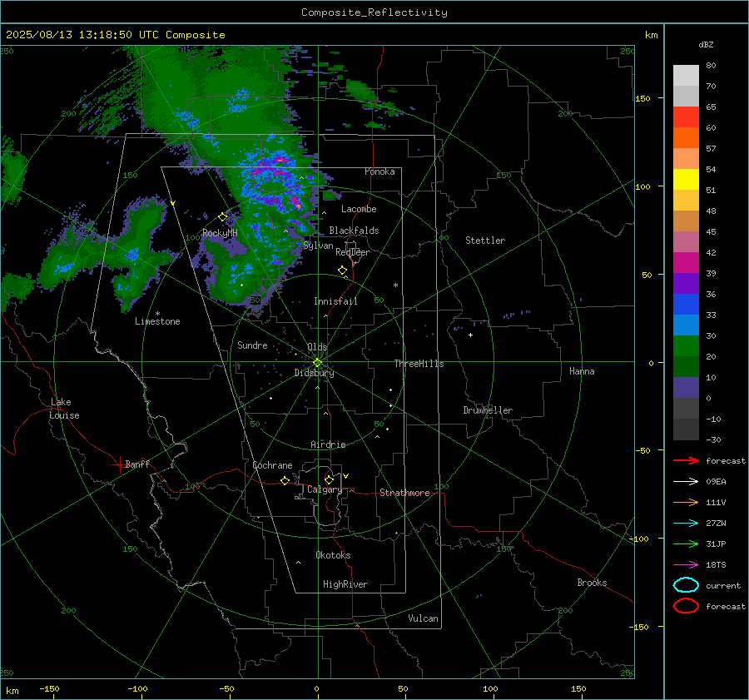This screenshot has height=700, width=749.
Task: Click the Limestone label
Action: click(157, 321)
